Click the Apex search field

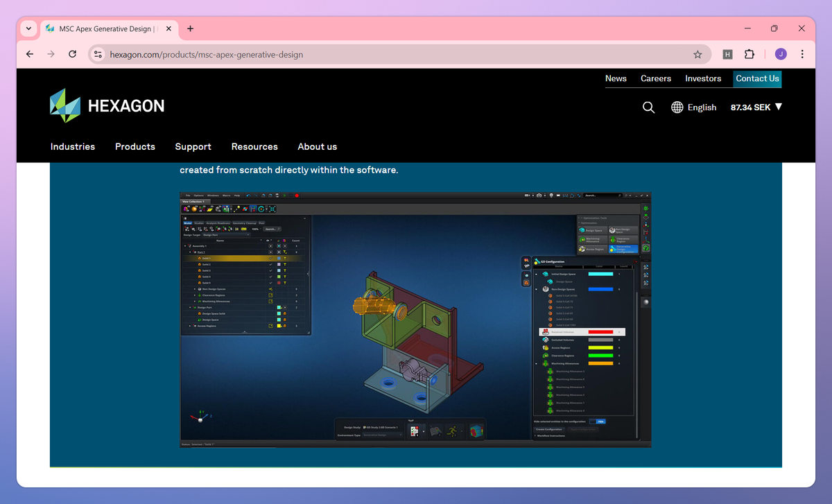pyautogui.click(x=603, y=195)
